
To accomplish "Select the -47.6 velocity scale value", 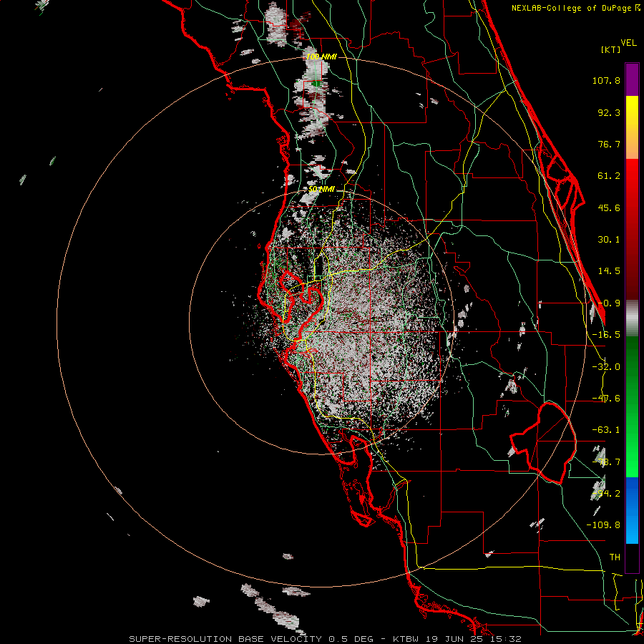I will point(606,399).
